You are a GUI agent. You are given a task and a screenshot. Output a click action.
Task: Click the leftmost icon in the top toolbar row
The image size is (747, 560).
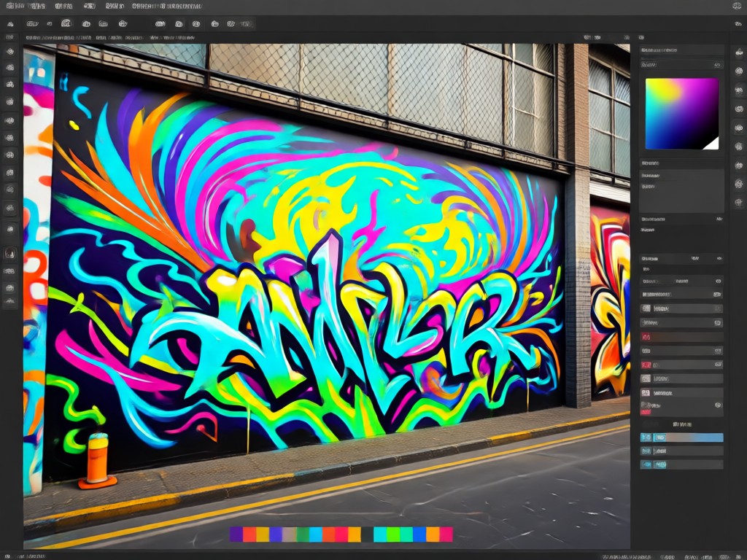[10, 24]
